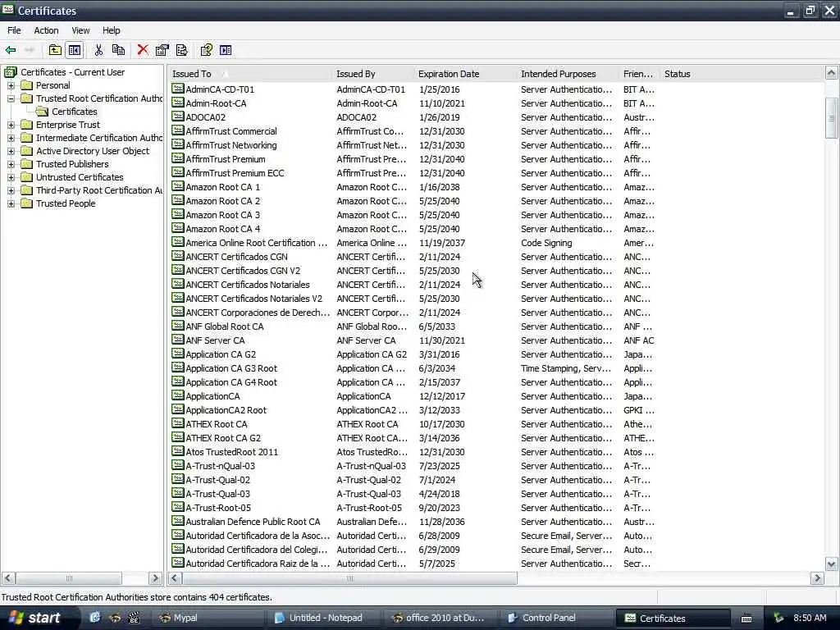Screen dimensions: 840x630
Task: Open Properties from the toolbar icon
Action: click(162, 50)
